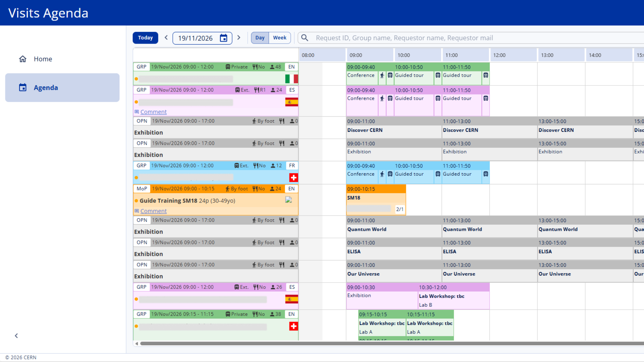The height and width of the screenshot is (362, 644).
Task: Open Discover CERN 09:00-11:00 slot
Action: point(394,127)
